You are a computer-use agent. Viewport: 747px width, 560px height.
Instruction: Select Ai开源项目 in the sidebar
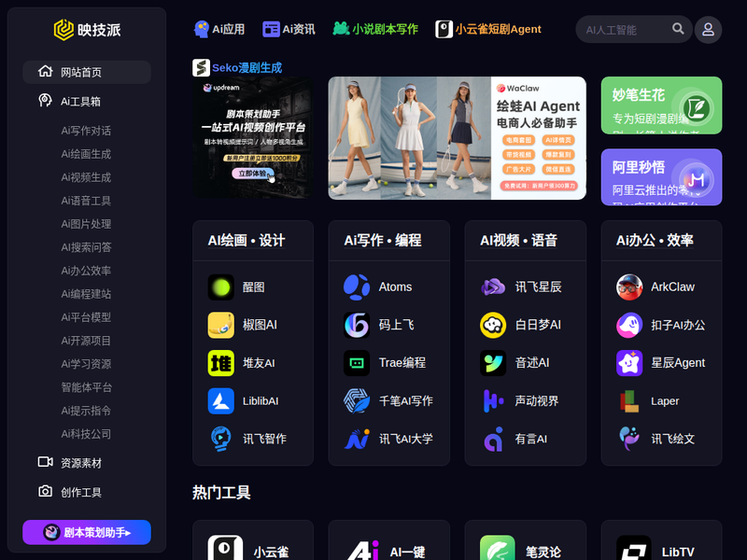86,341
